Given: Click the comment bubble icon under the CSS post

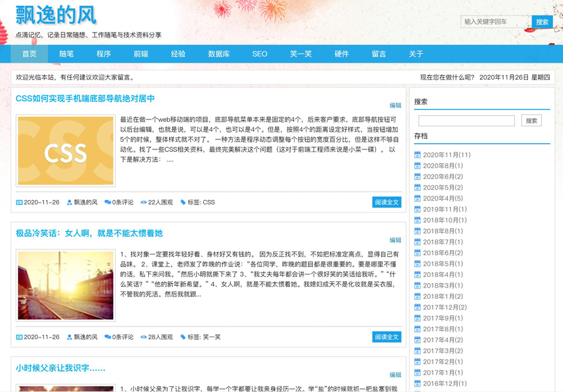Looking at the screenshot, I should click(x=108, y=203).
